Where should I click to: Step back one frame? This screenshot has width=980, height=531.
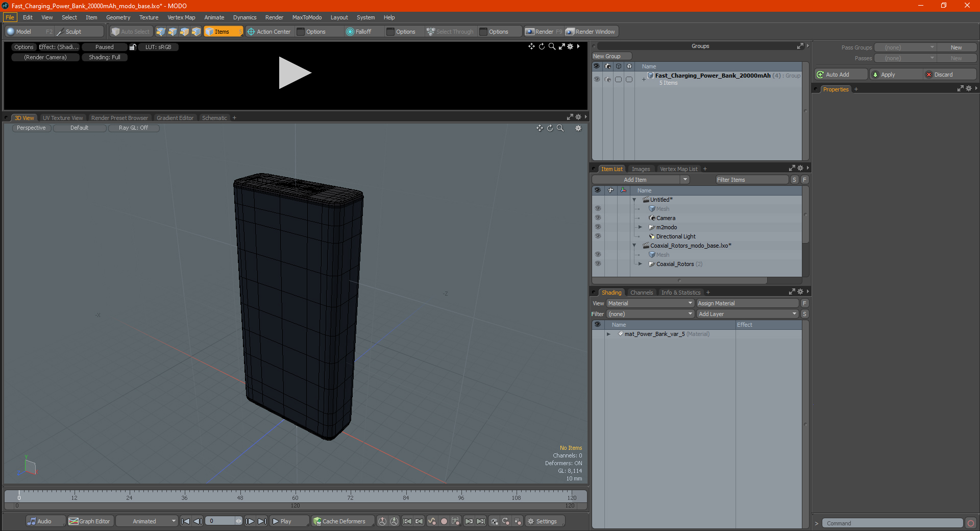pyautogui.click(x=198, y=521)
